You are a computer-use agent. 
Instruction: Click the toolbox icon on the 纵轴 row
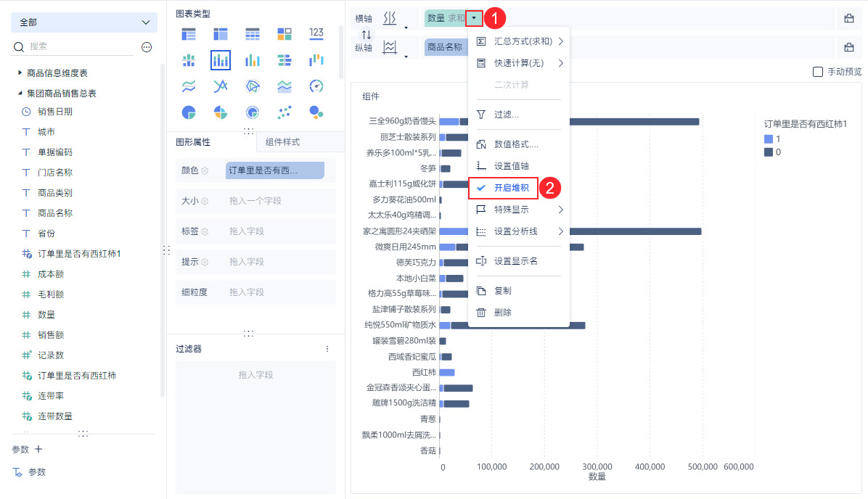coord(848,47)
